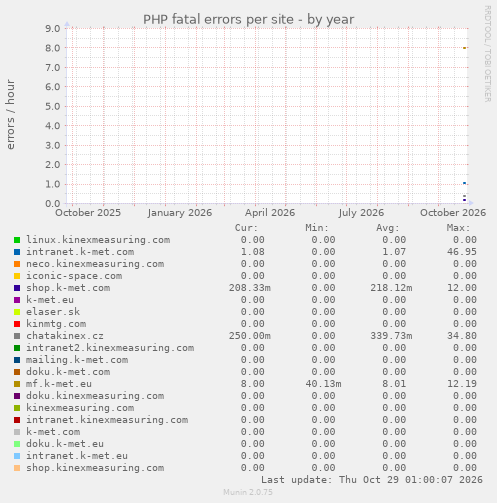Click the olive swatch for kinexmeasuring.com
Screen dimensions: 497x503
[x=17, y=408]
